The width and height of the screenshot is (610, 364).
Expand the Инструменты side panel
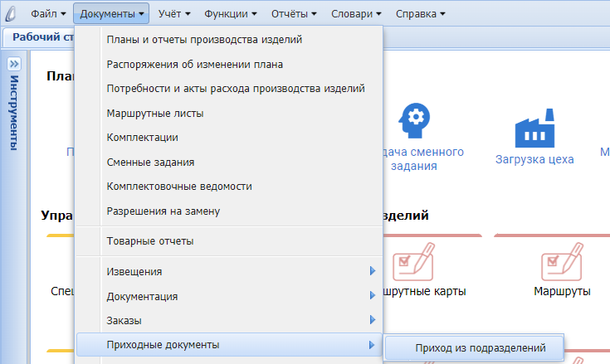[13, 65]
